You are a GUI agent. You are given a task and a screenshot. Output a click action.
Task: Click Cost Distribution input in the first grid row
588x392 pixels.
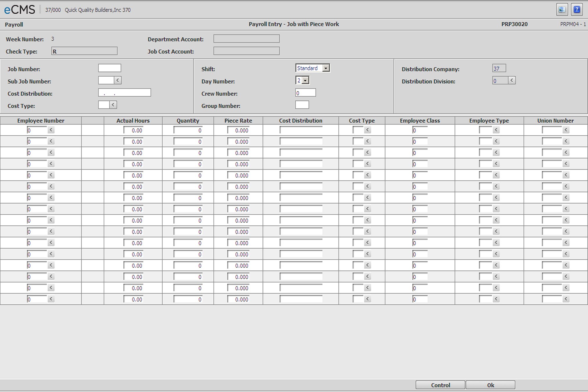301,130
